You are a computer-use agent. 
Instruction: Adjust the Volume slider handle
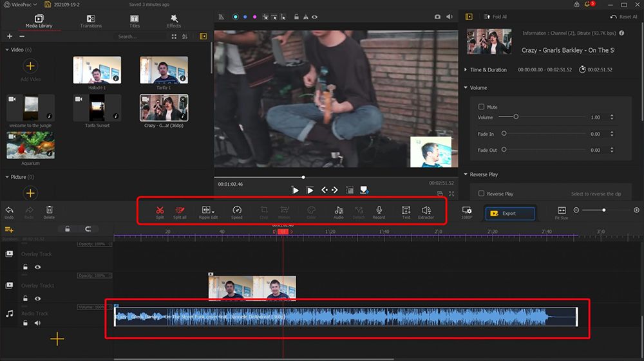[516, 117]
